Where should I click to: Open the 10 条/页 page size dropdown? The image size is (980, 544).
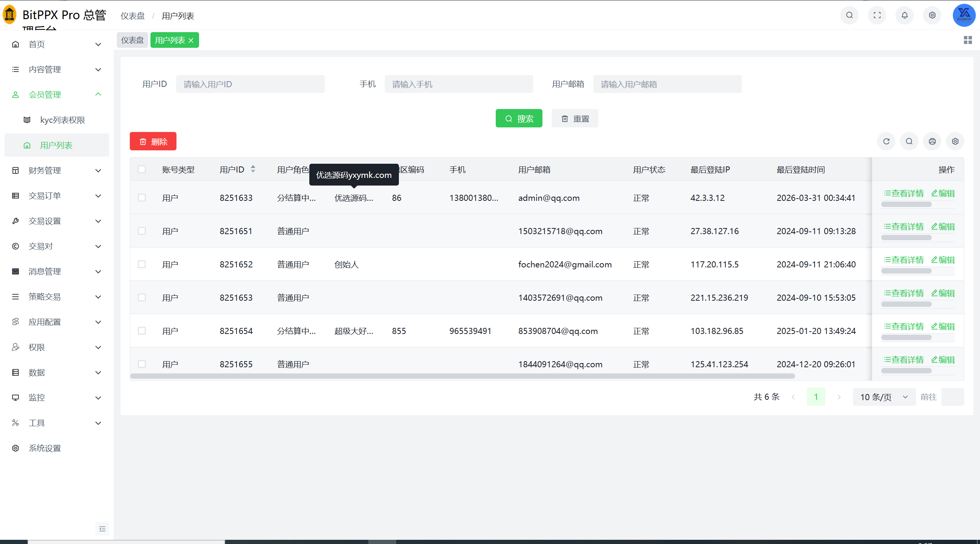[884, 397]
